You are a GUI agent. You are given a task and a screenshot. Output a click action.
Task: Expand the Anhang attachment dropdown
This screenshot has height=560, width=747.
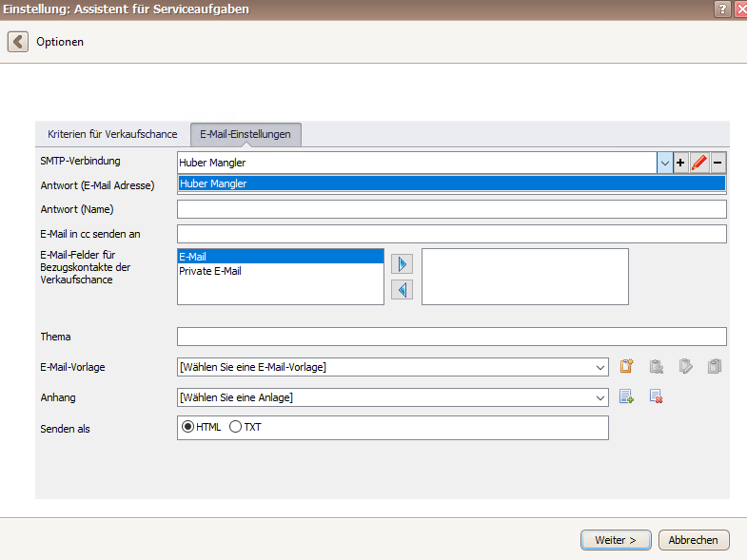[600, 397]
